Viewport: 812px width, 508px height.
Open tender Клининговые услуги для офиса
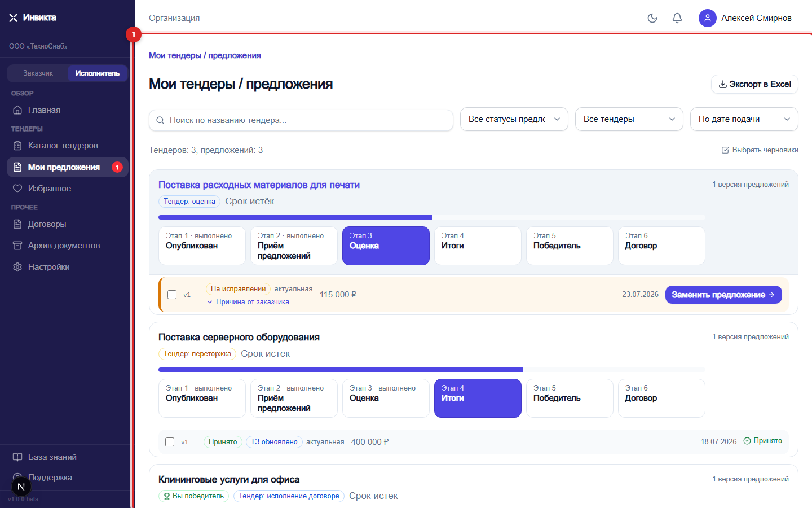click(x=229, y=480)
